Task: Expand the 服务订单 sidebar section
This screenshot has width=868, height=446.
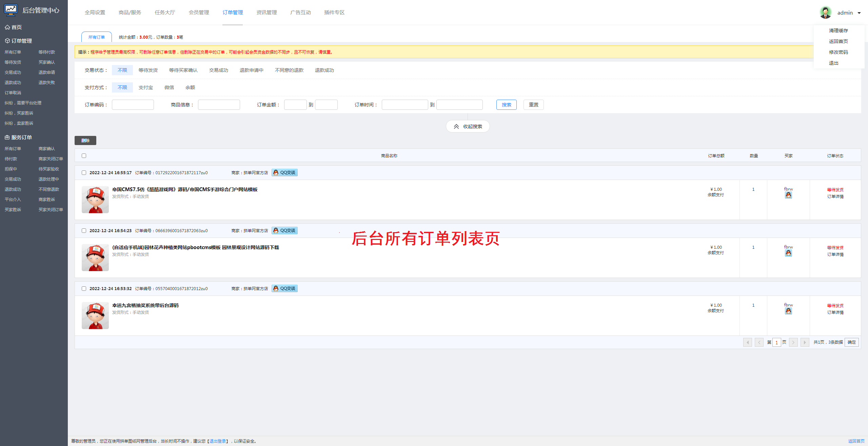Action: tap(18, 137)
